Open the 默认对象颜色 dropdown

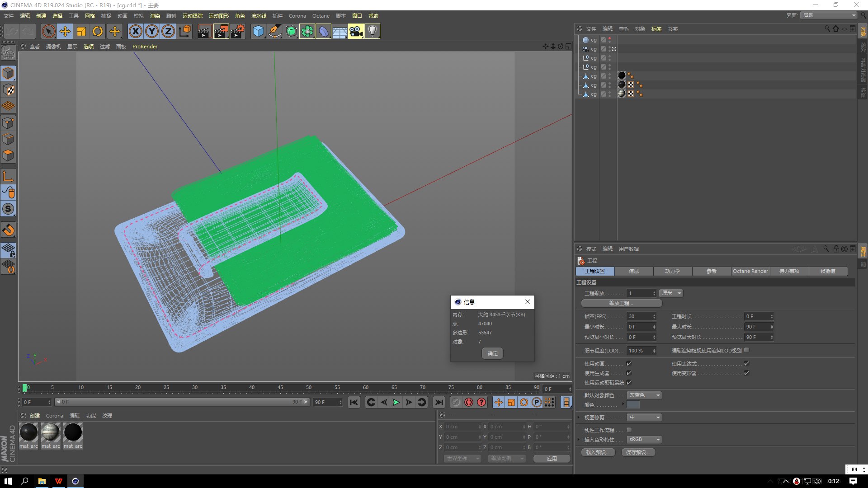[x=644, y=395]
